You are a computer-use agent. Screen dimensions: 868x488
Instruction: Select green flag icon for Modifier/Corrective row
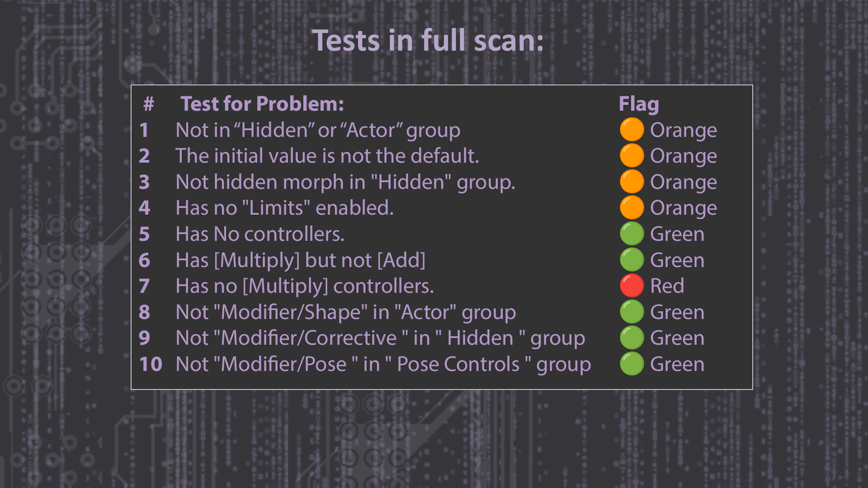pyautogui.click(x=632, y=338)
